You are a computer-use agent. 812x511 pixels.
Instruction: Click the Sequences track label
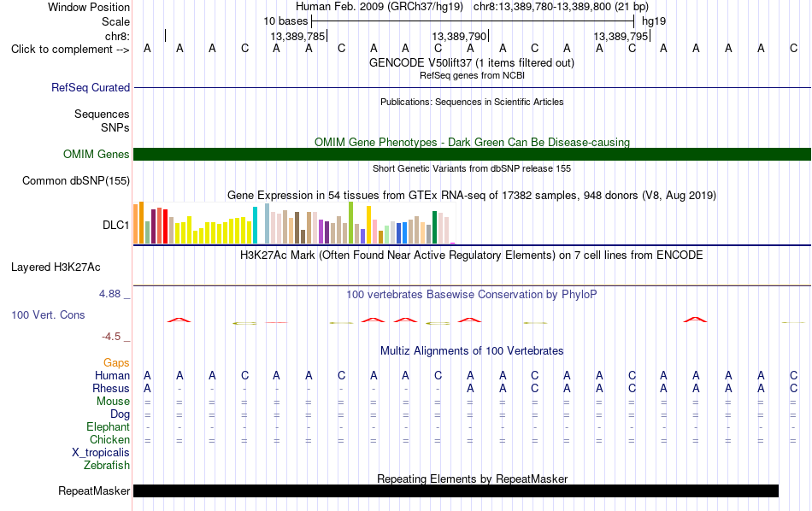(102, 114)
